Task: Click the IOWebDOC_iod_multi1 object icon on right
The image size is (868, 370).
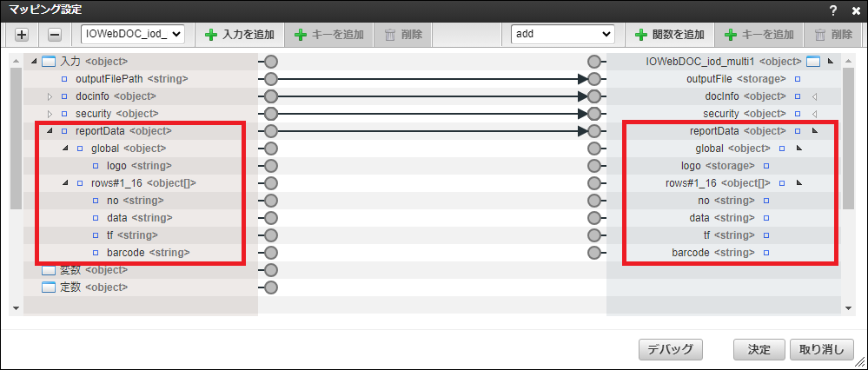Action: [x=813, y=62]
